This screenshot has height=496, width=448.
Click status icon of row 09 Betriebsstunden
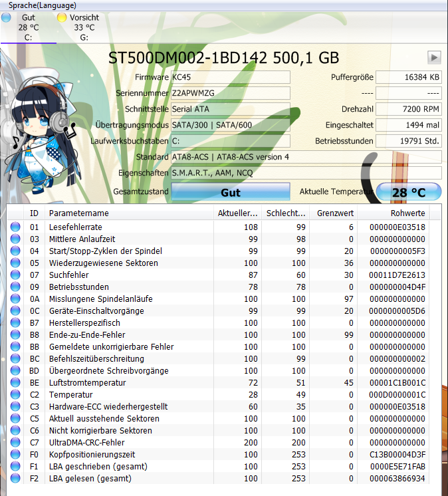coord(15,287)
